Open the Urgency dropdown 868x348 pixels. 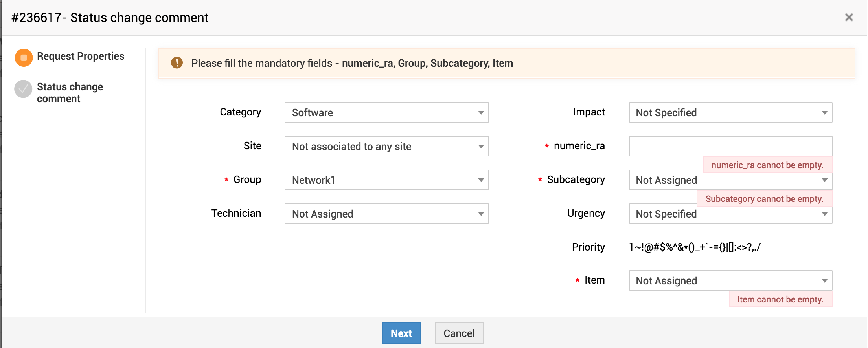click(x=730, y=214)
